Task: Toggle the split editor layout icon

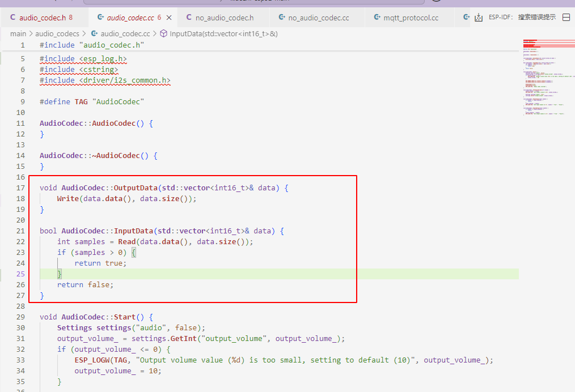Action: point(566,17)
